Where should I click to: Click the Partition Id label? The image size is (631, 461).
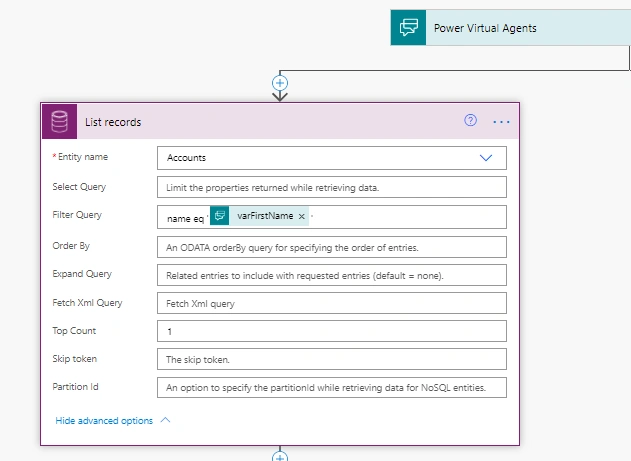click(75, 387)
